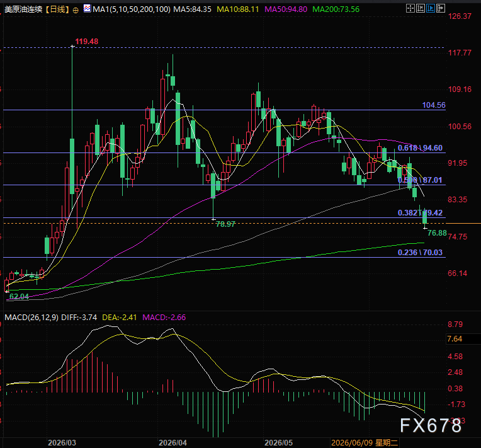Click the 7.64 boxed MACD axis value
This screenshot has width=481, height=448.
(455, 339)
